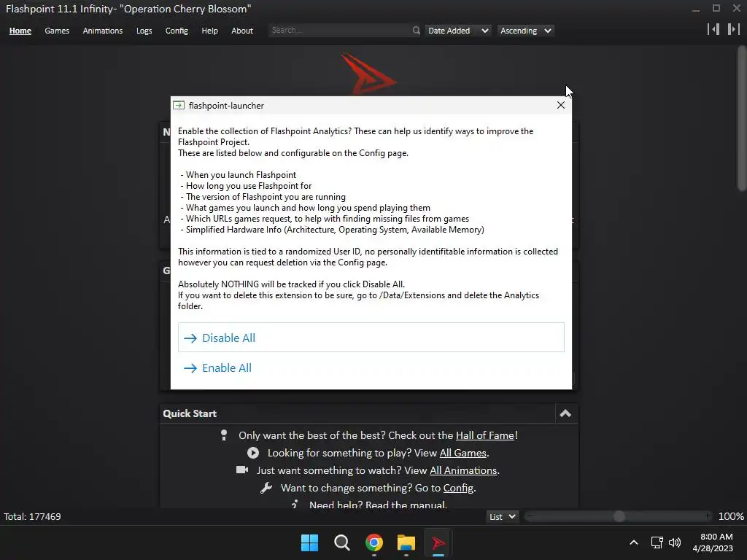Viewport: 747px width, 560px height.
Task: Open File Explorer from taskbar
Action: click(406, 542)
